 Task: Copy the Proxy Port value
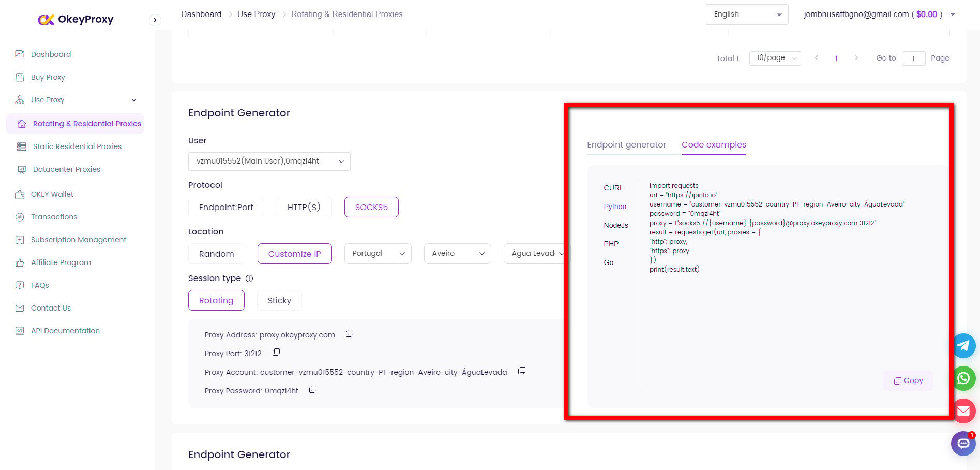[x=276, y=352]
